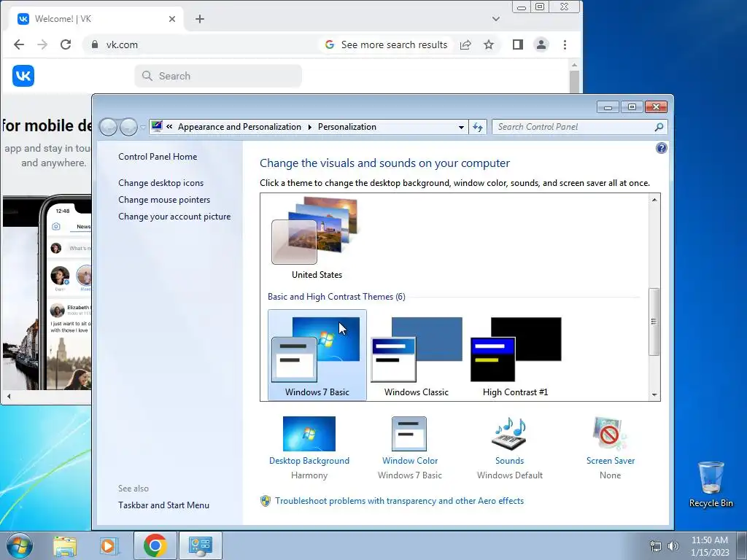
Task: Open the Windows Start menu orb
Action: (19, 545)
